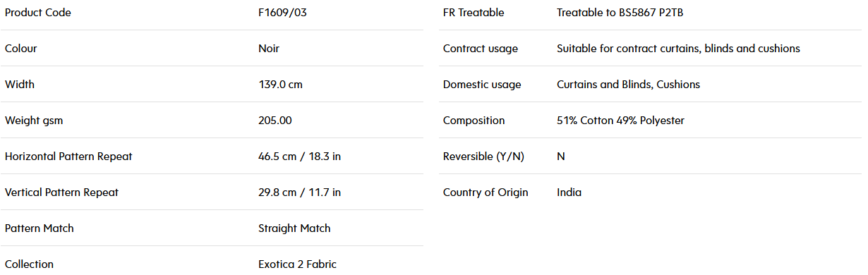Select the Country of Origin label
The width and height of the screenshot is (868, 275).
486,192
